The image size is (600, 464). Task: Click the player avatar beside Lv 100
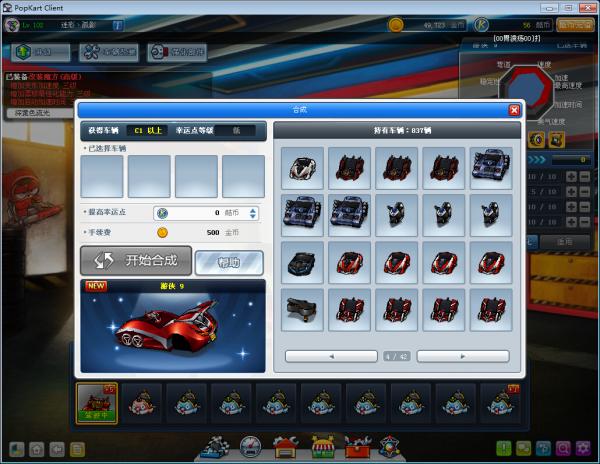pyautogui.click(x=12, y=25)
